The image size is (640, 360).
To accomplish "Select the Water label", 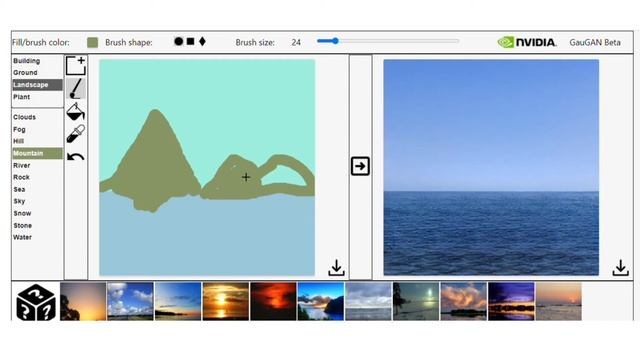I will coord(22,237).
